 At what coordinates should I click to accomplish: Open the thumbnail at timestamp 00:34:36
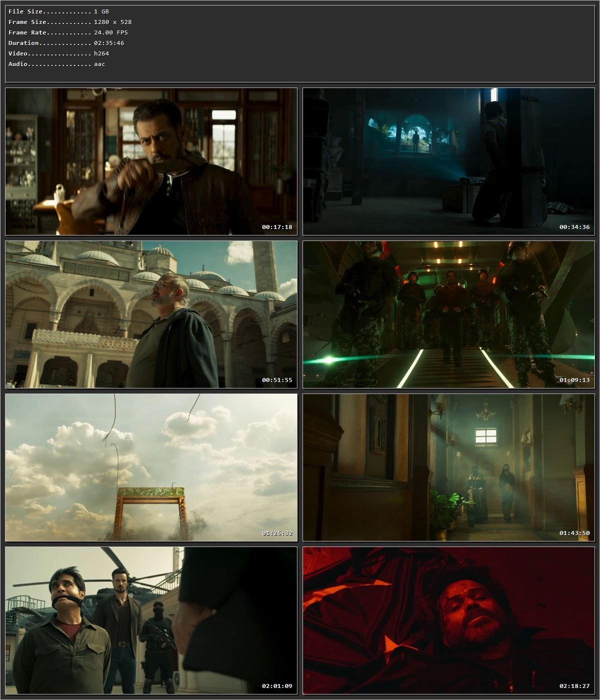coord(448,161)
